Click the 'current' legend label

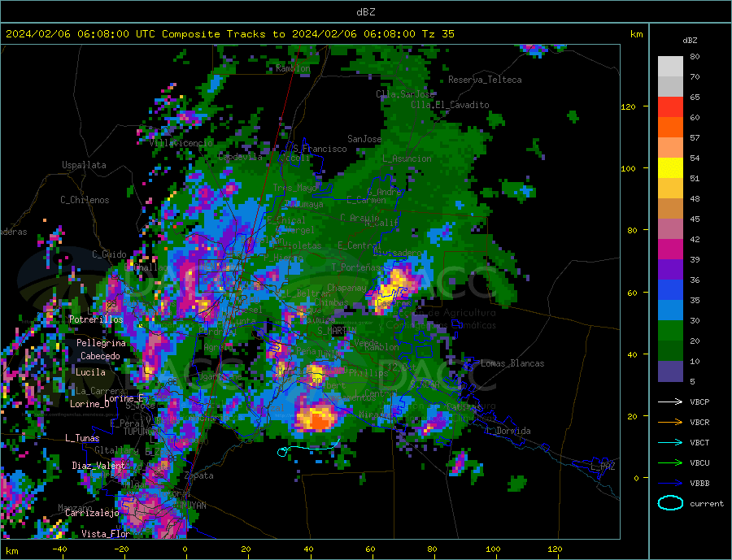(707, 504)
